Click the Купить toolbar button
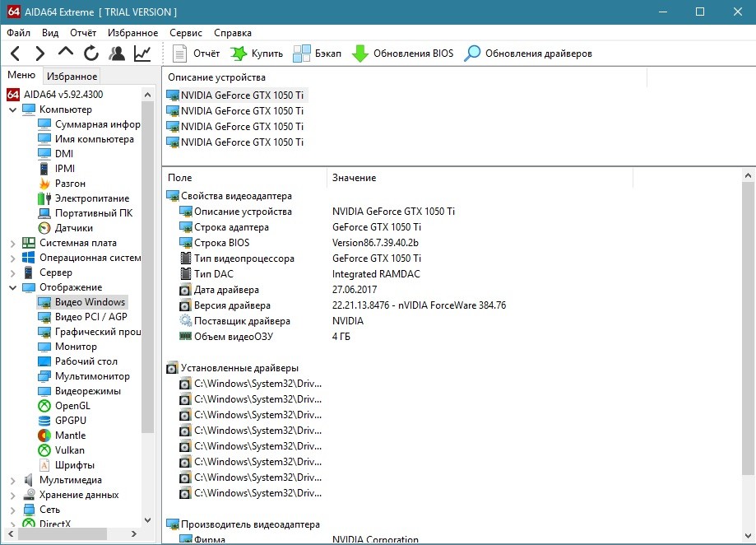Image resolution: width=756 pixels, height=545 pixels. point(257,53)
